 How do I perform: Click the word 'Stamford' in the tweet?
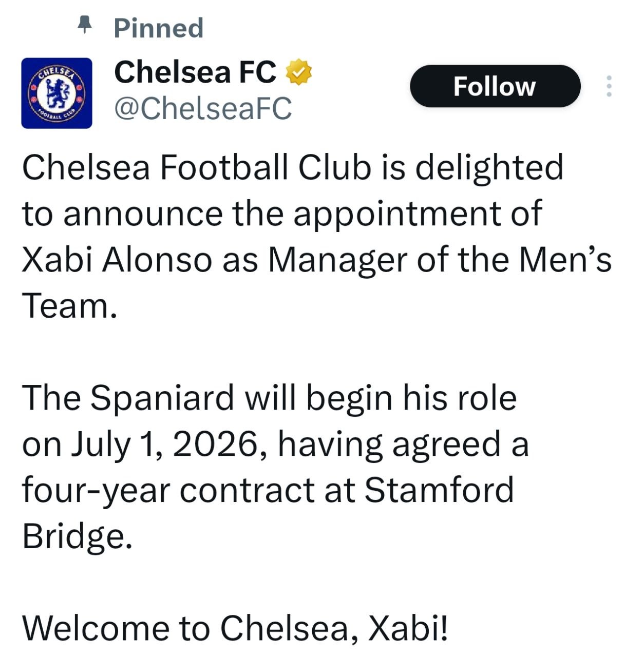(439, 490)
